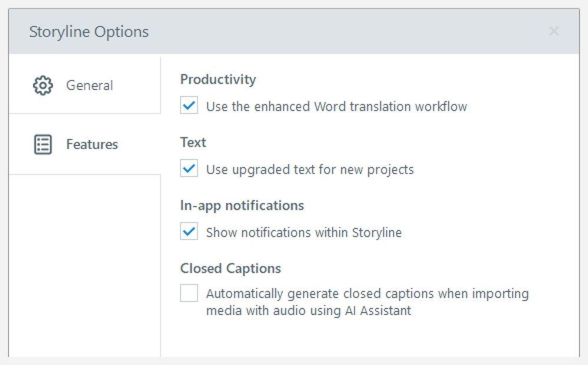Image resolution: width=588 pixels, height=365 pixels.
Task: Uncheck the upgraded text for new projects box
Action: (x=189, y=170)
